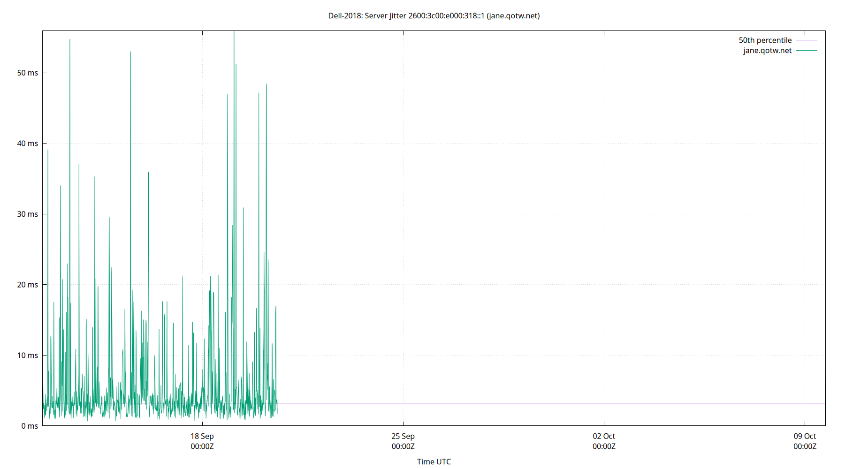The image size is (868, 469).
Task: Select the 25 Sep axis label
Action: [x=403, y=436]
